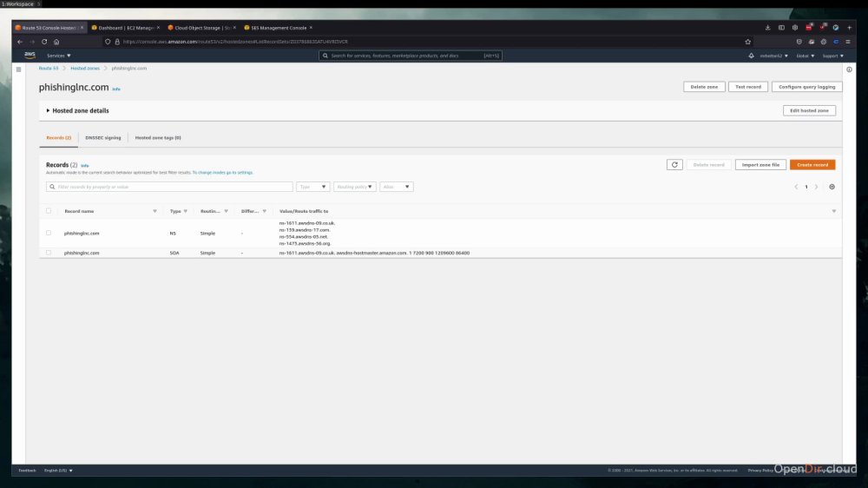Follow the Route 53 breadcrumb link
Image resolution: width=868 pixels, height=488 pixels.
[x=48, y=68]
